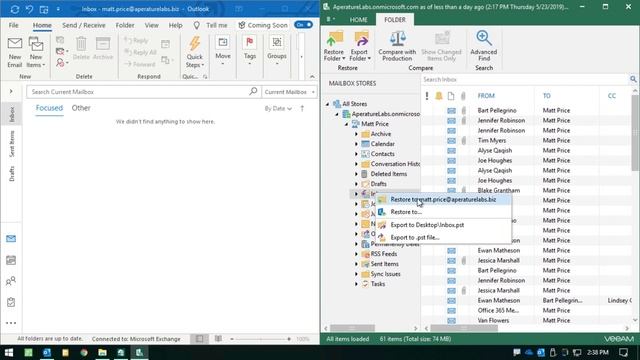Open Outlook Folder tab
Viewport: 640px width, 360px height.
click(x=125, y=25)
